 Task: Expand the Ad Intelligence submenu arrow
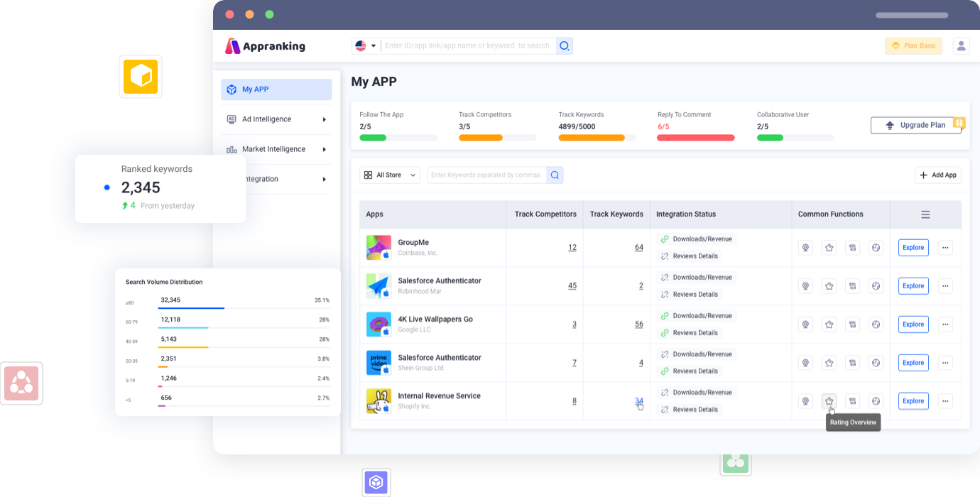pyautogui.click(x=325, y=119)
